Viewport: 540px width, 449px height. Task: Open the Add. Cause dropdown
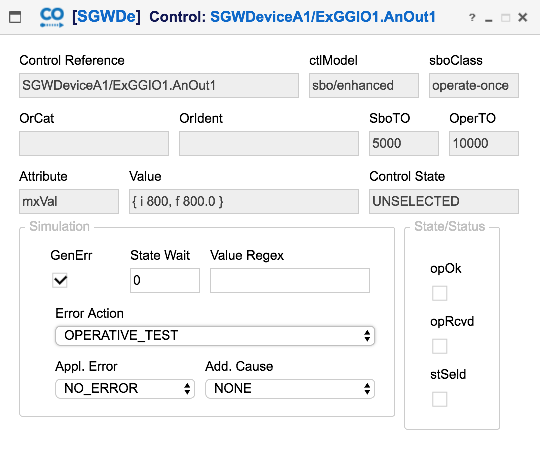pos(290,389)
